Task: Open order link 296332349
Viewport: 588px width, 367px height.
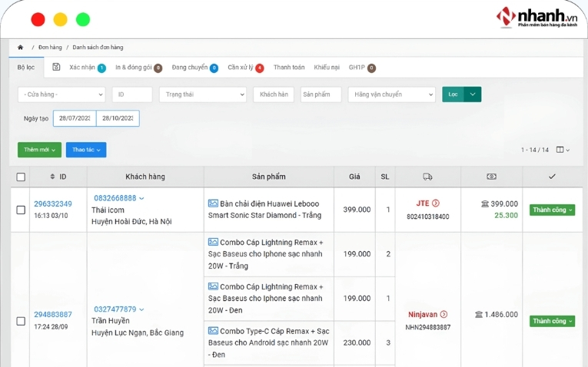Action: point(53,204)
